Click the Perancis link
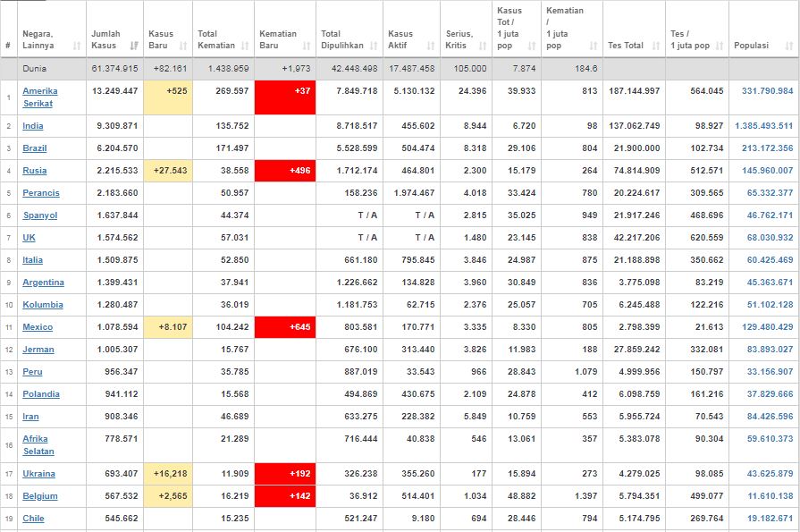This screenshot has width=800, height=532. (x=41, y=193)
